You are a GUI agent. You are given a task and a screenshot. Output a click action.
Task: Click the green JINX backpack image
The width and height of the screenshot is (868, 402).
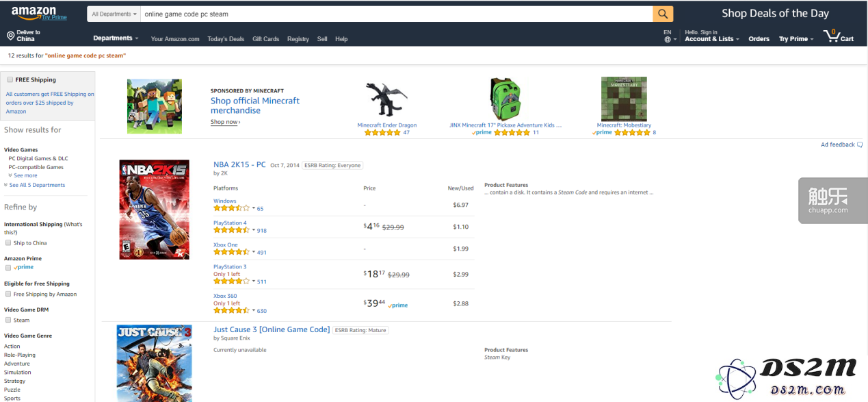click(x=505, y=99)
